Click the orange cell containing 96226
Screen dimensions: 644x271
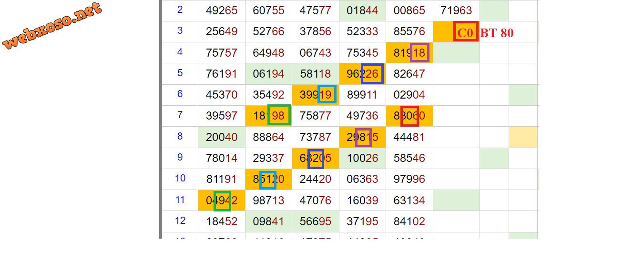[x=362, y=74]
